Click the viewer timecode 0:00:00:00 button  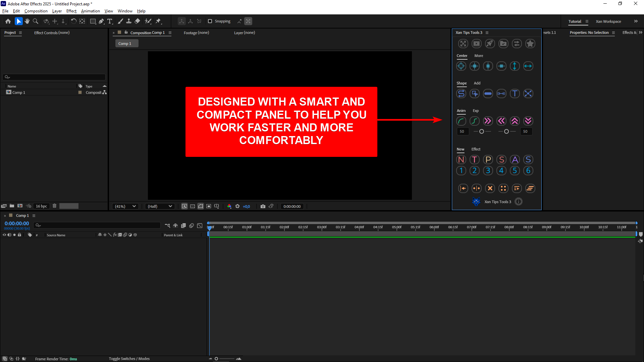pyautogui.click(x=292, y=206)
